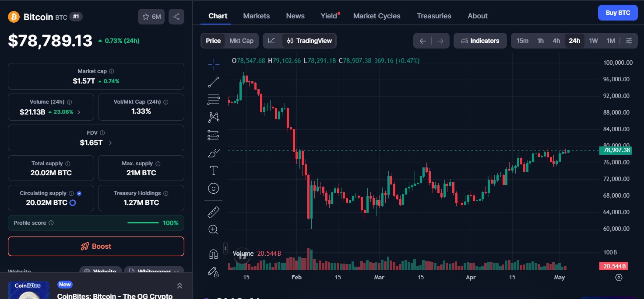Expand Volume (24h) details chevron

pyautogui.click(x=79, y=112)
